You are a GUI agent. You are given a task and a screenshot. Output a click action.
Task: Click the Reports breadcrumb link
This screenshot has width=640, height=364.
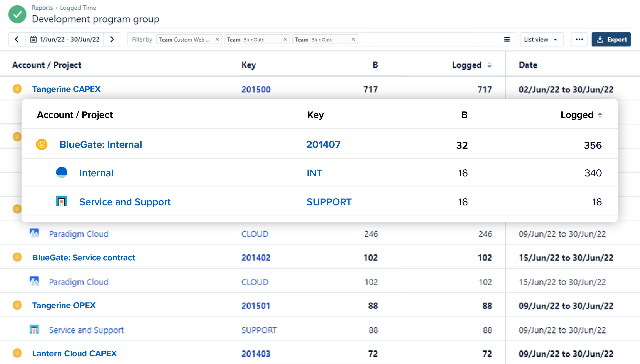point(42,8)
